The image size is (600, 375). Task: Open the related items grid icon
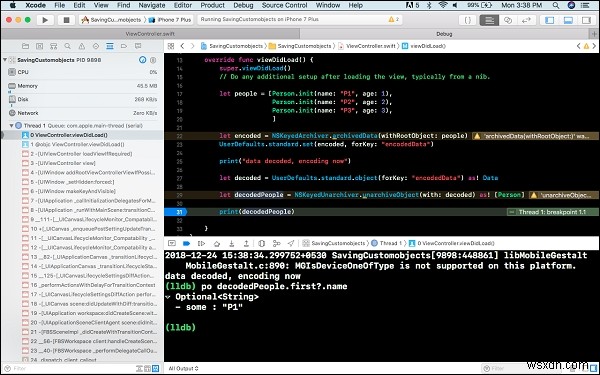171,46
